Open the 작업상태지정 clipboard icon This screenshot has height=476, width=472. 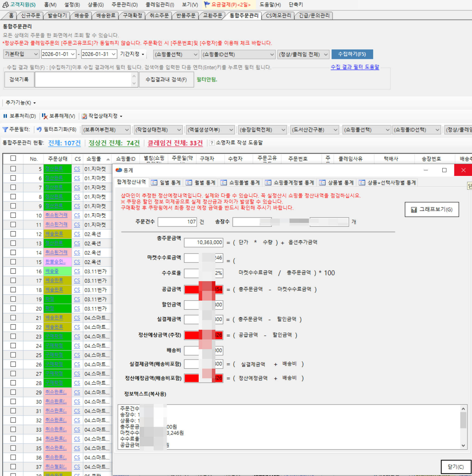pyautogui.click(x=84, y=116)
